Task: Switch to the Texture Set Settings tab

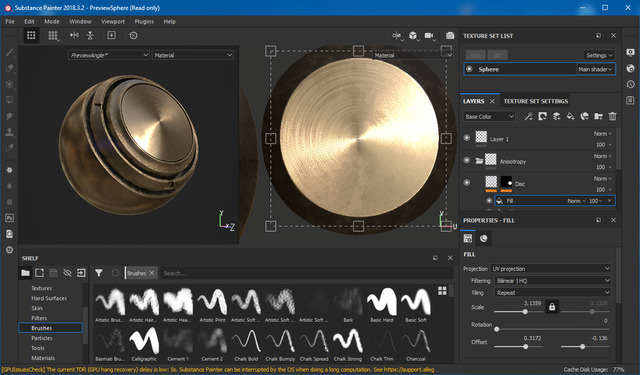Action: coord(536,101)
